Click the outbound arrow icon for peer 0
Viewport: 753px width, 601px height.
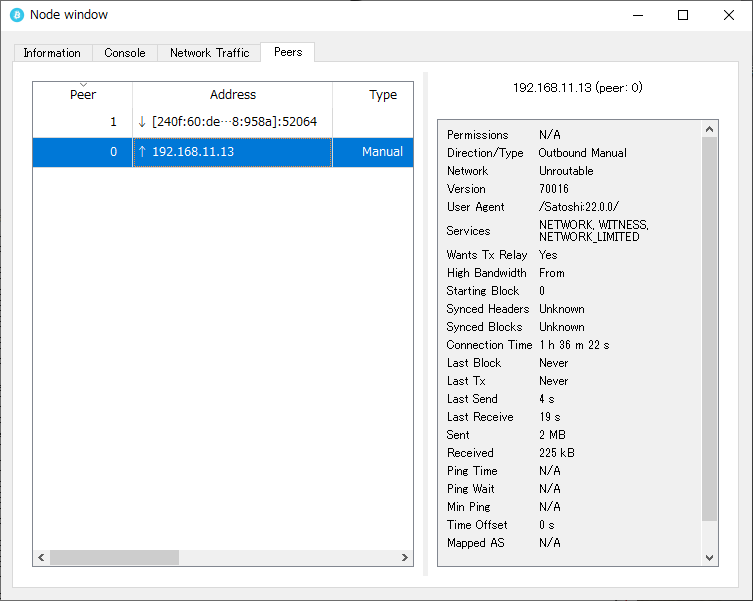point(142,152)
